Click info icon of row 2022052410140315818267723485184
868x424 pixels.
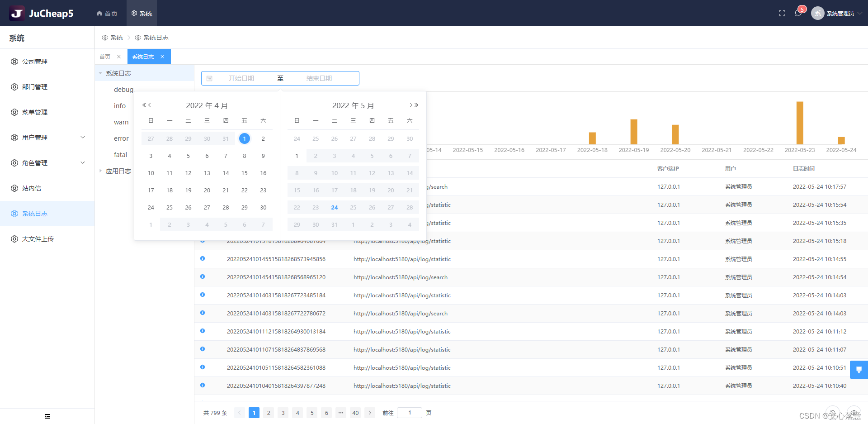click(203, 295)
